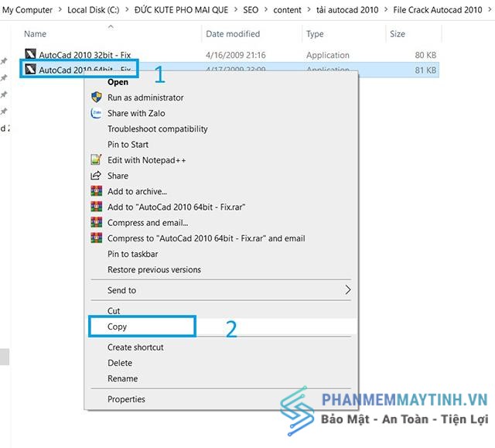Screen dimensions: 495x448
Task: Click the Zalo icon in the context menu
Action: [x=96, y=113]
